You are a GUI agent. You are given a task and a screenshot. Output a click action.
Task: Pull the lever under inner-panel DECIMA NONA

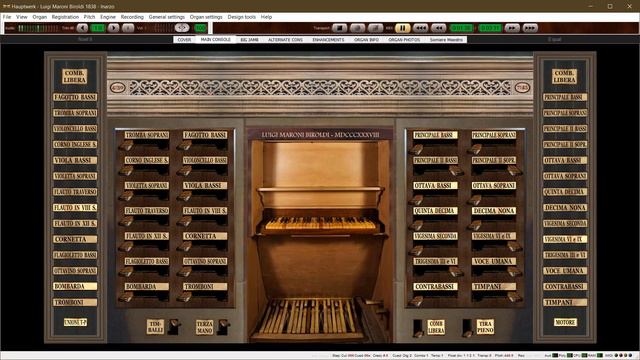coord(475,225)
